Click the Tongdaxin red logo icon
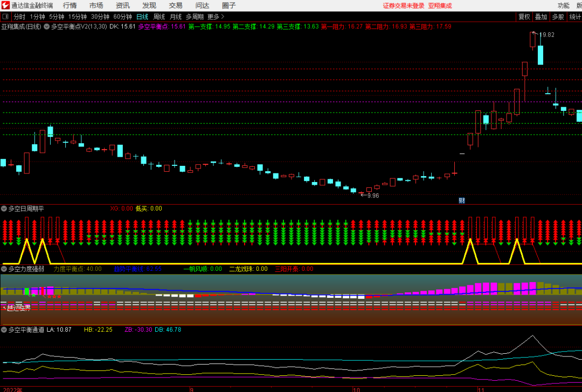Screen dimensions: 582x392 (5, 5)
